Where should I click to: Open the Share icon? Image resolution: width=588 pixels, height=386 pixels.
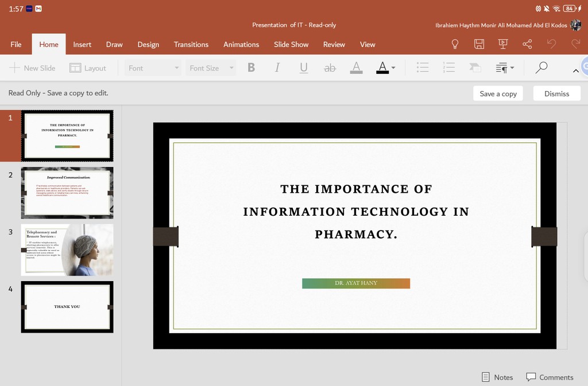click(527, 44)
